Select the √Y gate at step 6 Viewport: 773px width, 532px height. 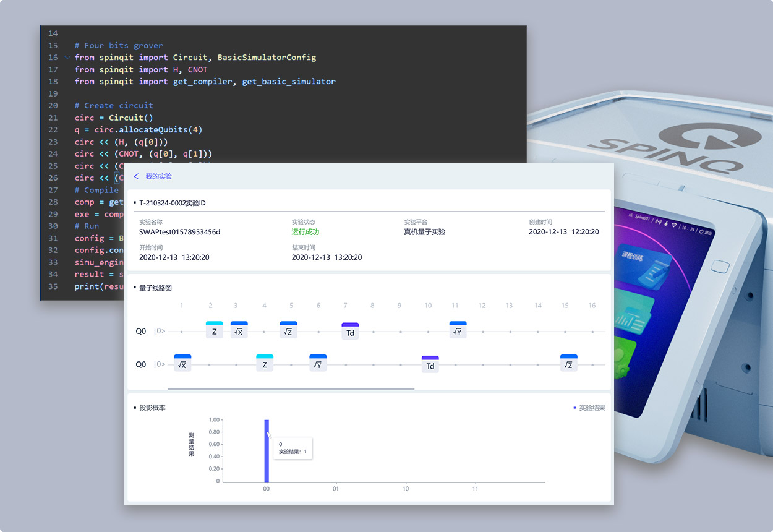[x=318, y=364]
